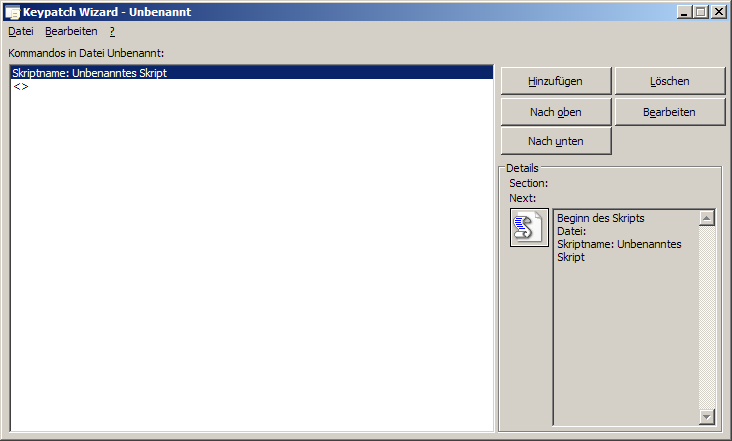Maximize the Keypatch Wizard window
This screenshot has width=732, height=441.
700,12
